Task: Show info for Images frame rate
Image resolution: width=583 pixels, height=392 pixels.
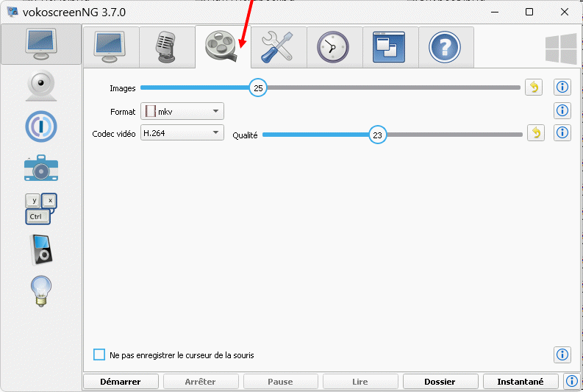Action: (x=562, y=87)
